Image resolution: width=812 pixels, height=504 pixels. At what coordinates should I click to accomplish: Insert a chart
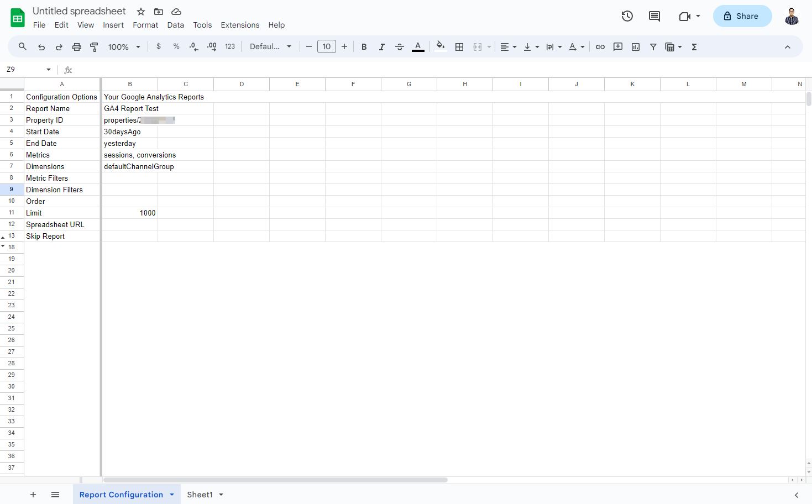click(636, 47)
